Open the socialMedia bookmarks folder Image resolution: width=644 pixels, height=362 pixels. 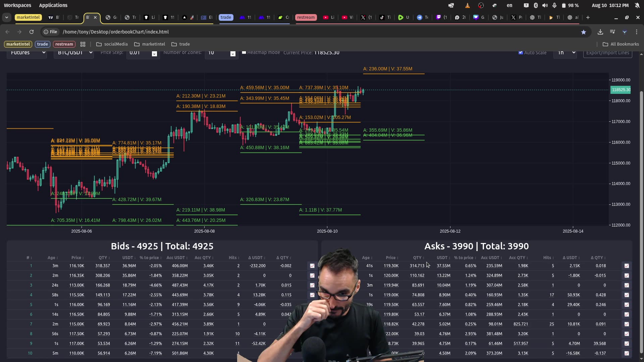click(x=112, y=44)
